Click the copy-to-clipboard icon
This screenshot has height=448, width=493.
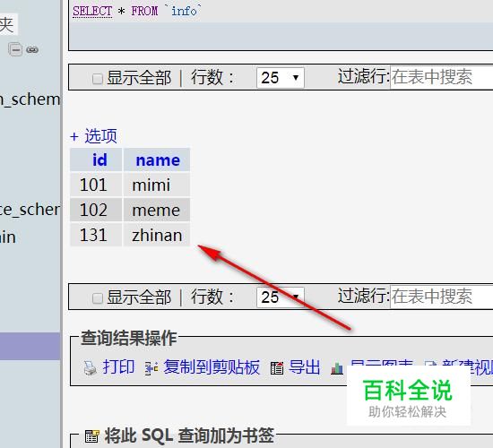[151, 368]
